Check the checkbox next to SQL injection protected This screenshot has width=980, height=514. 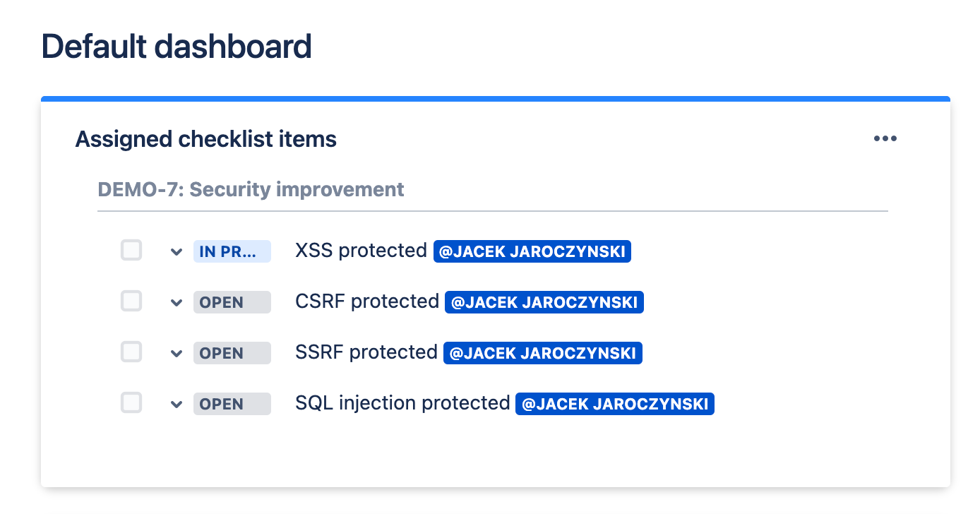[x=131, y=403]
